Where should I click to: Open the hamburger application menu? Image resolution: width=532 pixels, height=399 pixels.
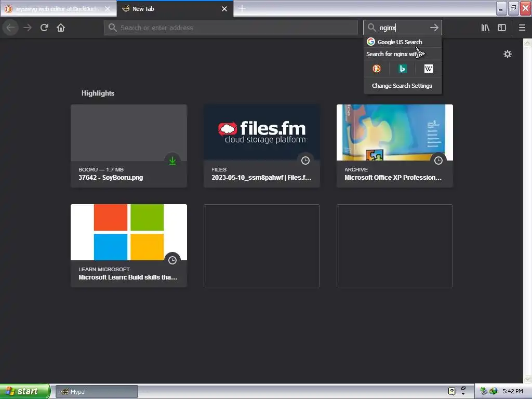click(522, 28)
